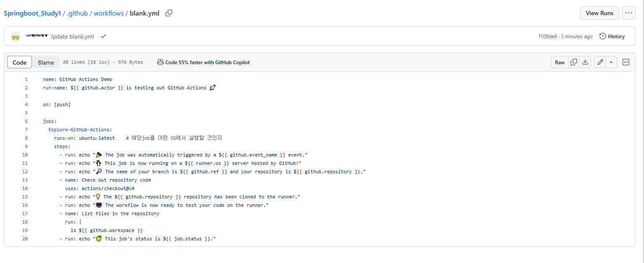Click the '3 minutes ago' timestamp

point(576,36)
